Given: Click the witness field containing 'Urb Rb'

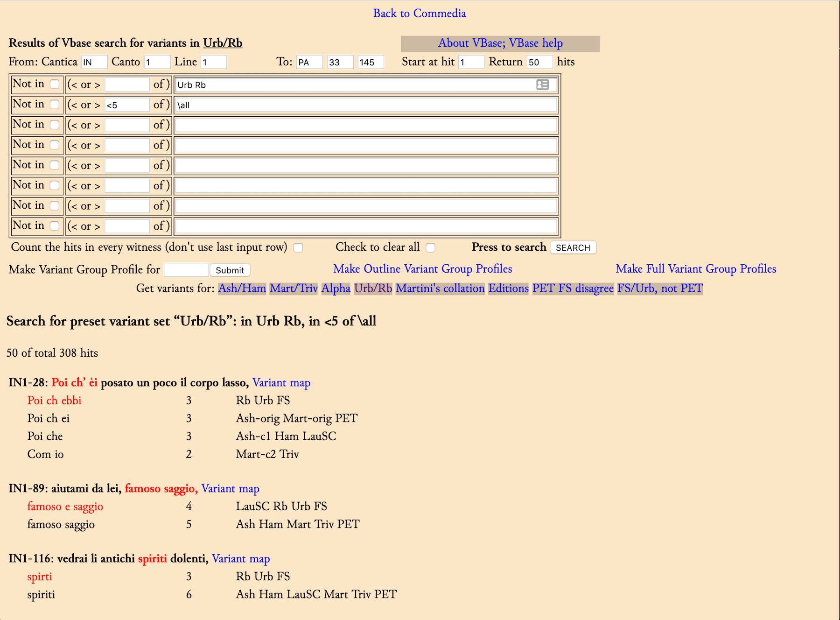Looking at the screenshot, I should [x=366, y=85].
